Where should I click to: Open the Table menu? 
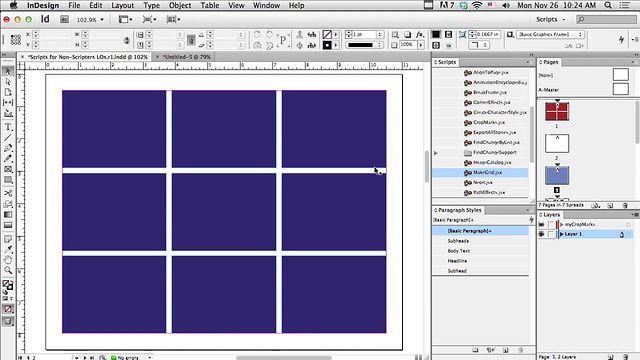[x=210, y=5]
